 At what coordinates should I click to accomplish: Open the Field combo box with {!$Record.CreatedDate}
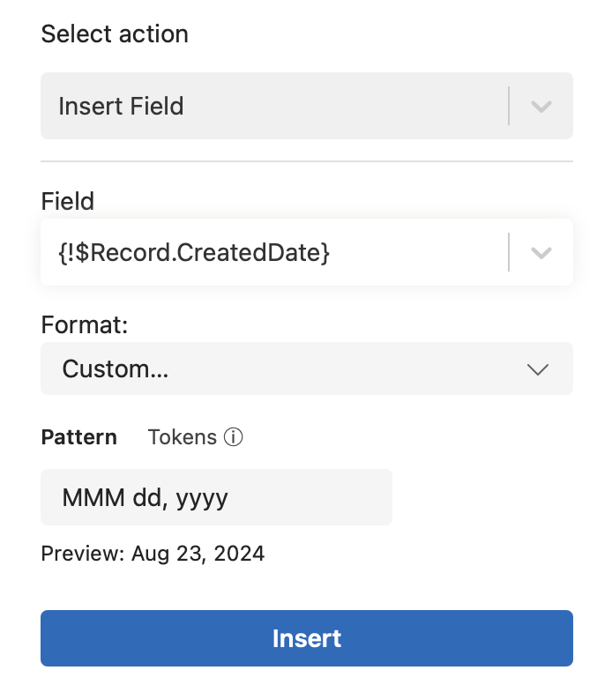[x=307, y=252]
